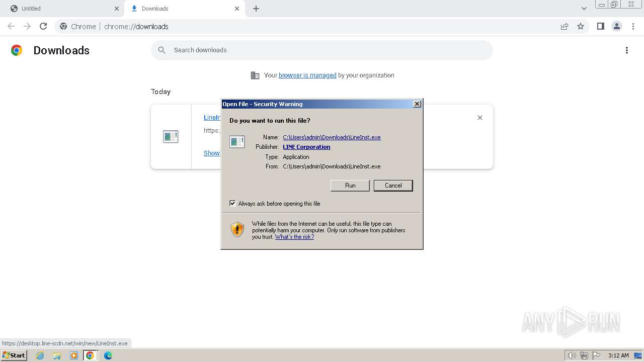Open the C:\Users\admin\Downloads\LineInst.exe name link
The width and height of the screenshot is (644, 362).
pos(332,137)
